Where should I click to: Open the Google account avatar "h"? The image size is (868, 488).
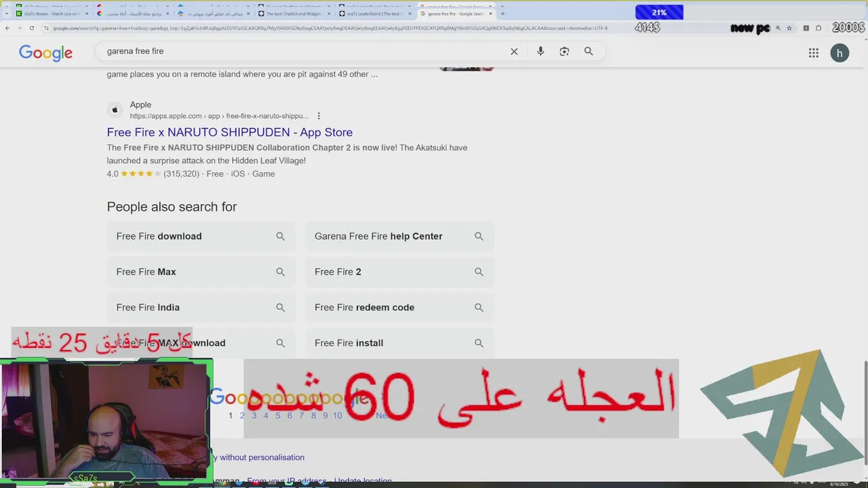[x=840, y=53]
